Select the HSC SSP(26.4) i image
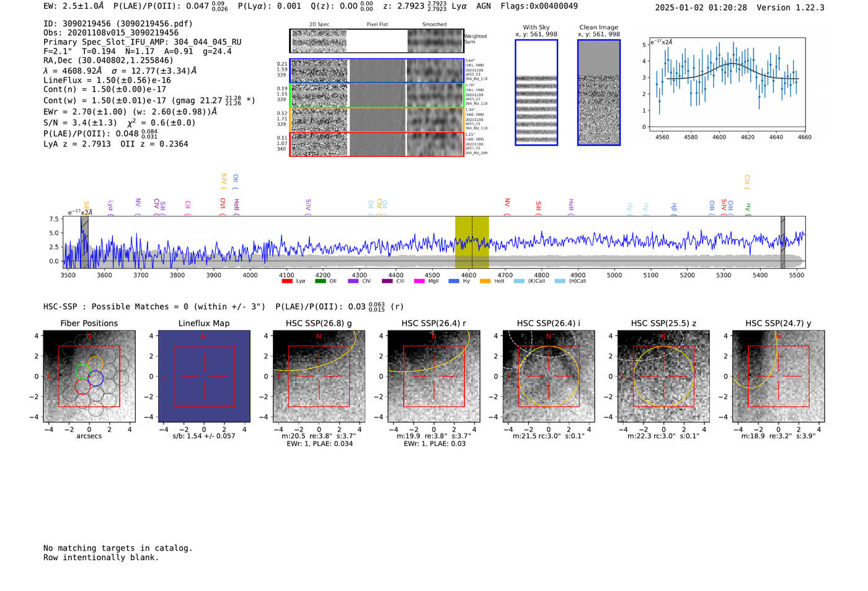 (x=549, y=376)
